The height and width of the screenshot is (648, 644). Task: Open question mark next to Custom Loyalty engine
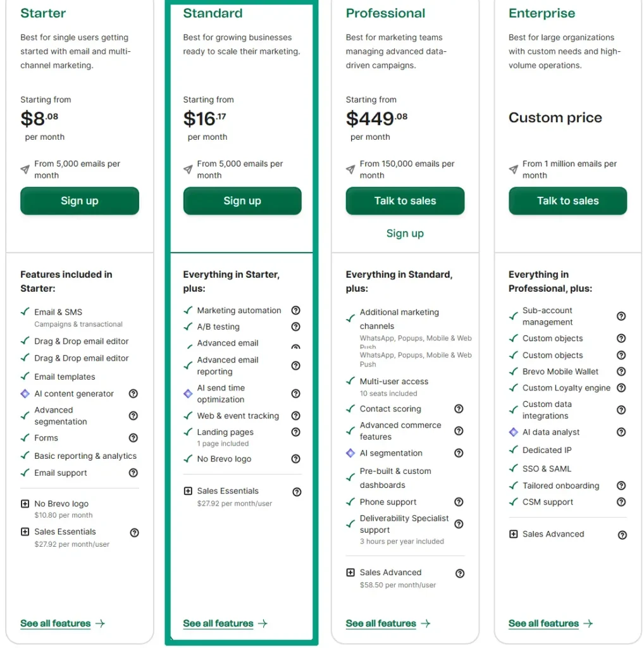click(x=621, y=388)
